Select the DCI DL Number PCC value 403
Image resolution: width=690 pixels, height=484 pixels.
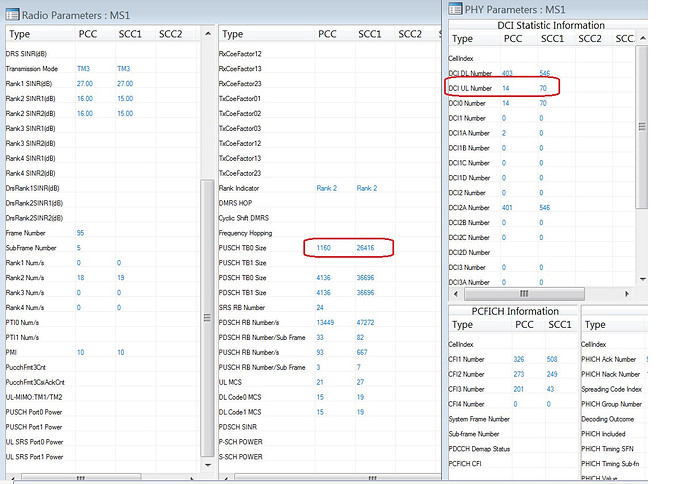[507, 73]
